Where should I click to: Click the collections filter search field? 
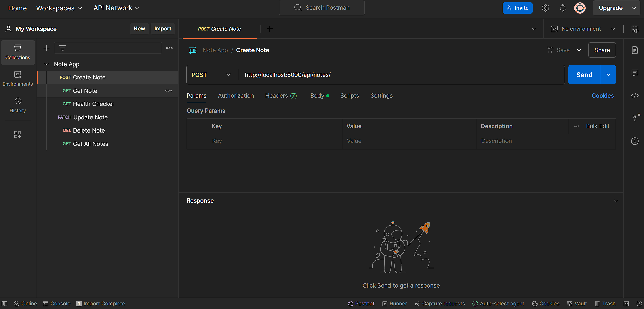[108, 48]
